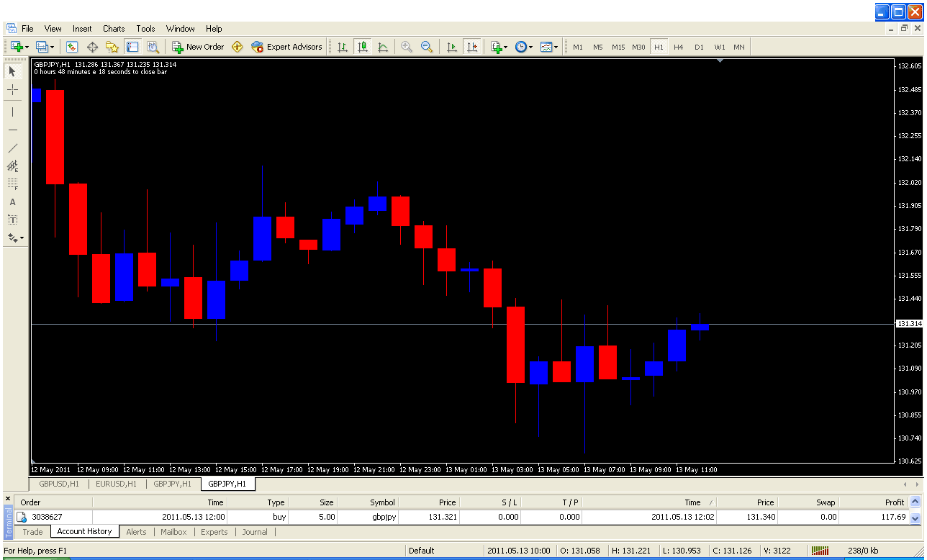The width and height of the screenshot is (927, 560).
Task: Choose the Equidistant Channel tool
Action: tap(12, 166)
